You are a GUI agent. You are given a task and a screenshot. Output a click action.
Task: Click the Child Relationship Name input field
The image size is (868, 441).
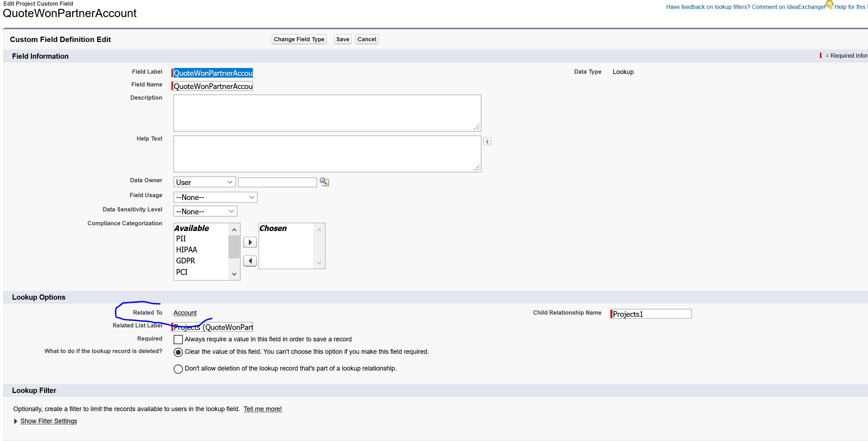coord(651,314)
